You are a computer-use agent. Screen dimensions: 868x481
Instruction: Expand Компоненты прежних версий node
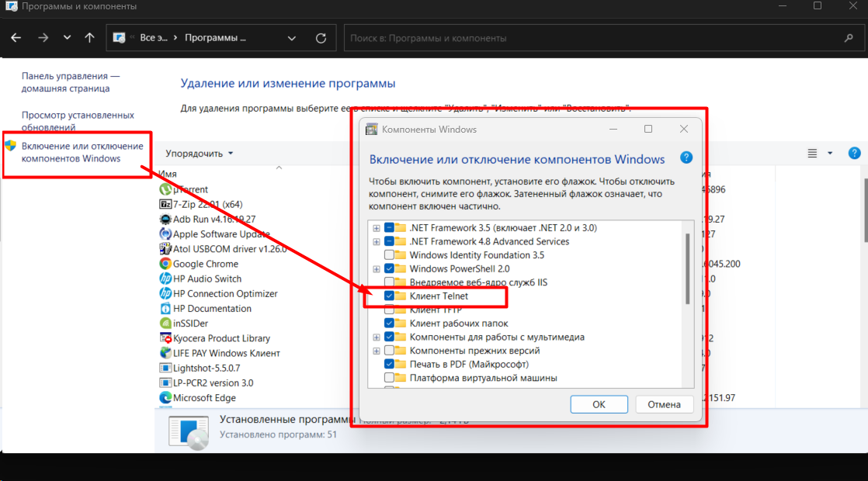[x=377, y=351]
